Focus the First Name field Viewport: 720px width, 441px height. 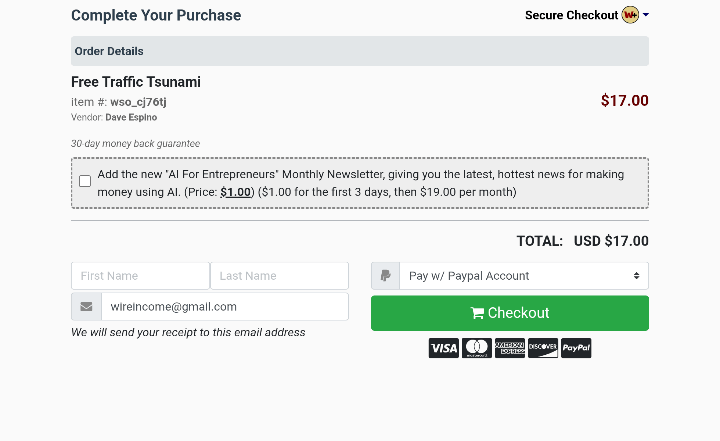coord(141,276)
